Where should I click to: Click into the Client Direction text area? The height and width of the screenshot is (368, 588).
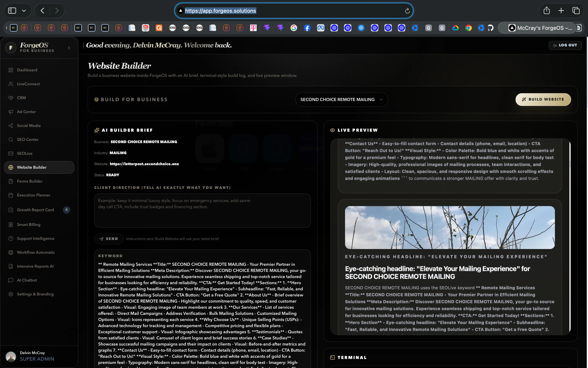202,211
